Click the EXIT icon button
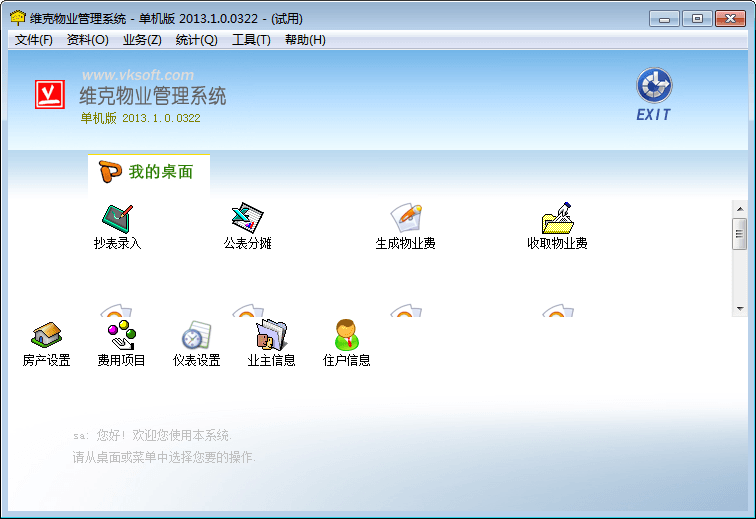 [654, 95]
